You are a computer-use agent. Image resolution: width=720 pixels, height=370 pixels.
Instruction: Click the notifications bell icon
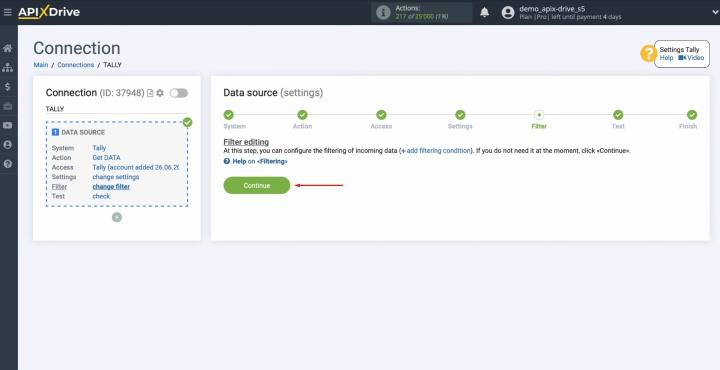tap(484, 12)
